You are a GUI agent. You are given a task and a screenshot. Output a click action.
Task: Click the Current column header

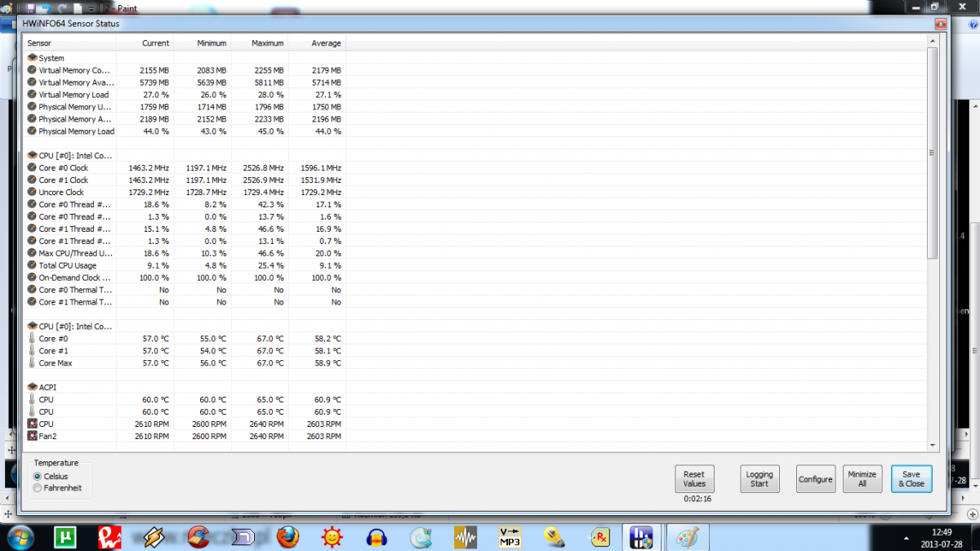click(x=145, y=43)
